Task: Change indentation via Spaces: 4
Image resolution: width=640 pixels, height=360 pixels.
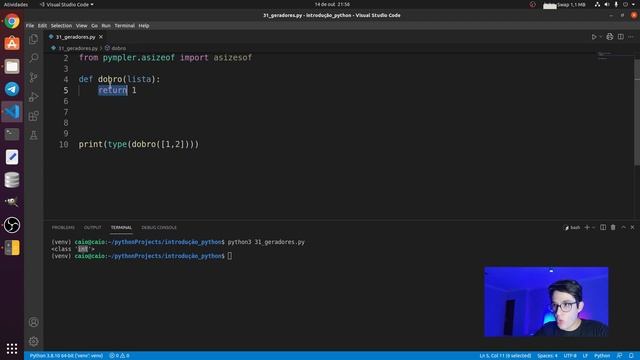Action: point(547,356)
